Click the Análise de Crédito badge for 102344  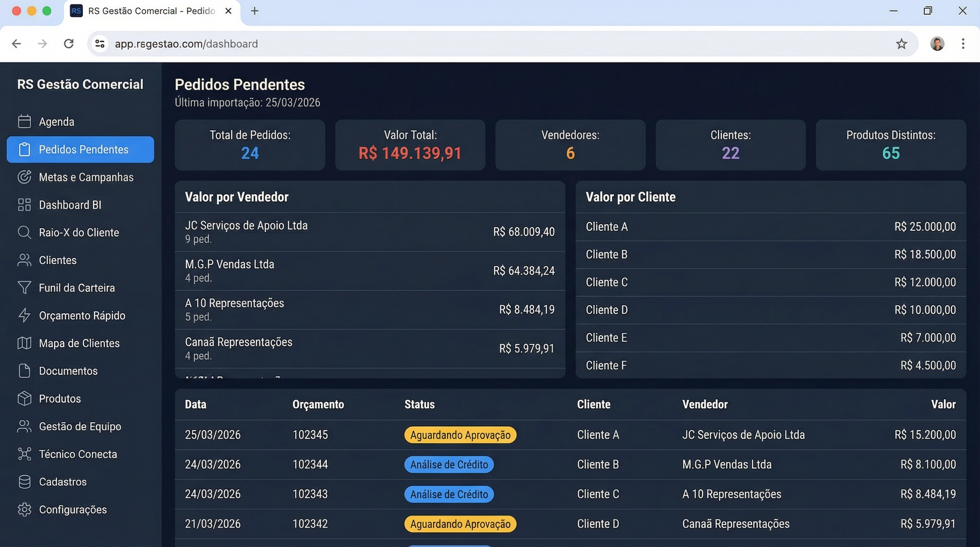click(x=449, y=464)
